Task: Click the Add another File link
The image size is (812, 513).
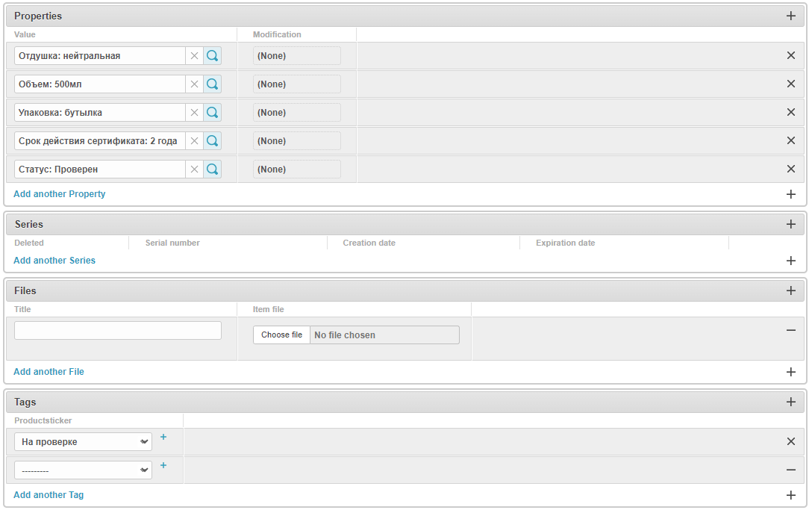Action: point(49,372)
